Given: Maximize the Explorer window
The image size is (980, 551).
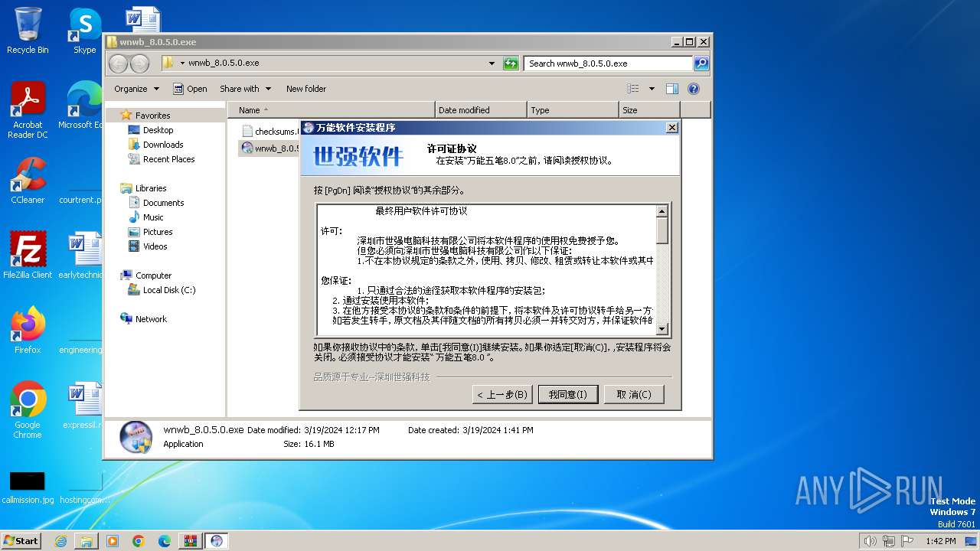Looking at the screenshot, I should [689, 42].
